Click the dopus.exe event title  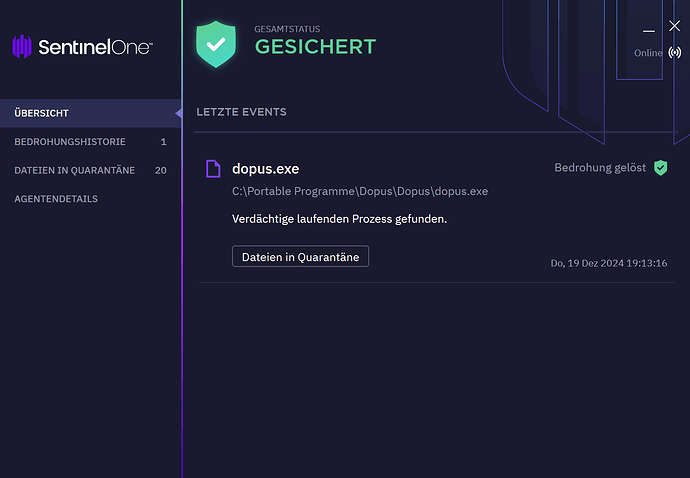point(265,169)
